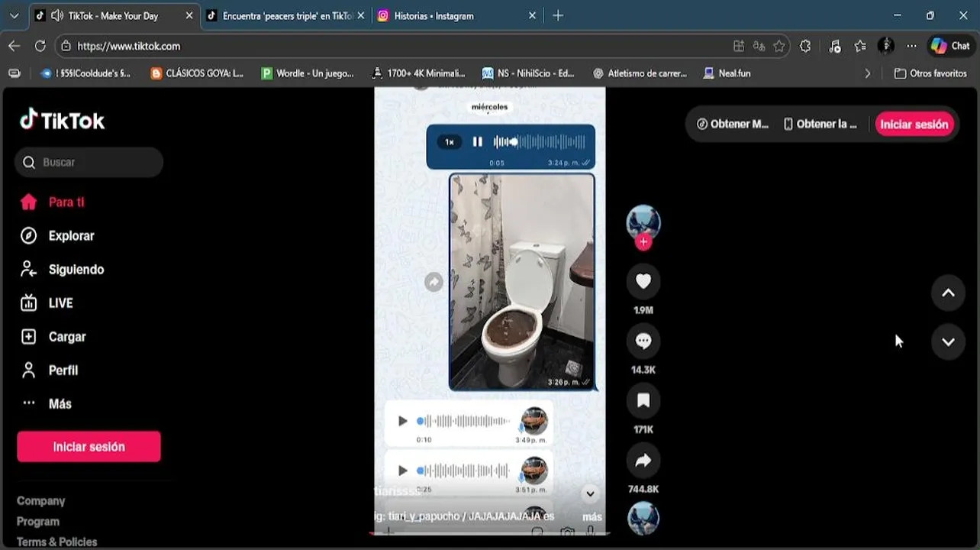Open Otros favoritos folder
This screenshot has height=550, width=980.
point(930,73)
